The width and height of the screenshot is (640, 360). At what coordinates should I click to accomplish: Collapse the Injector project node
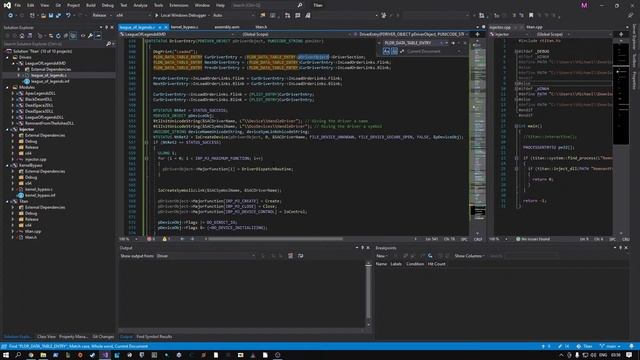tap(7, 129)
